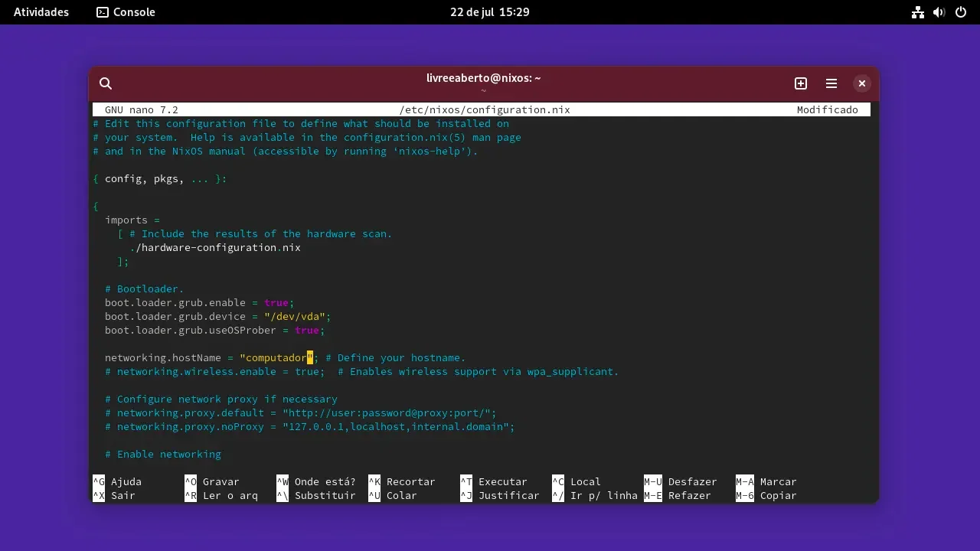This screenshot has width=980, height=551.
Task: Click the GNU nano 7.2 header text
Action: pos(142,110)
